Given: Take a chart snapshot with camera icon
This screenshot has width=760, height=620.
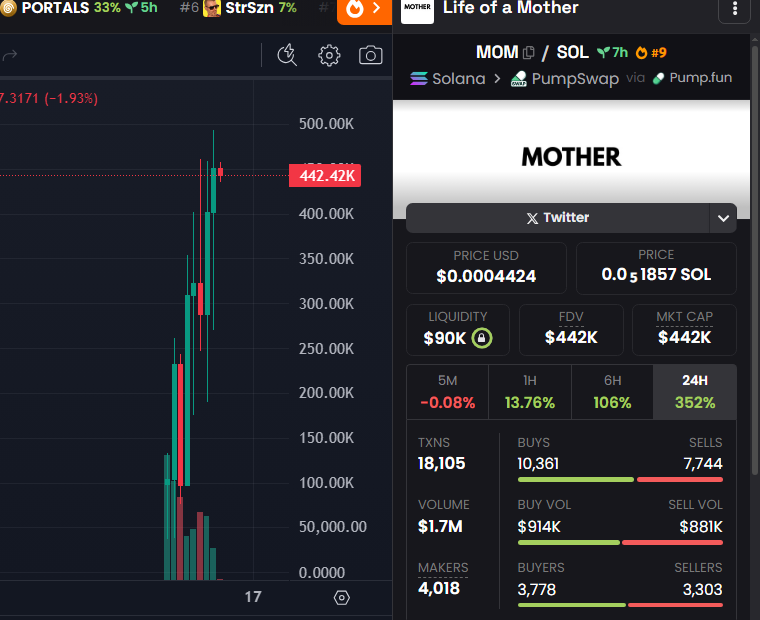Looking at the screenshot, I should click(370, 55).
